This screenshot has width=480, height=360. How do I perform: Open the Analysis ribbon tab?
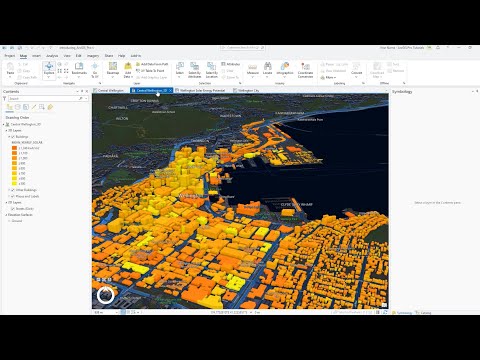[52, 56]
